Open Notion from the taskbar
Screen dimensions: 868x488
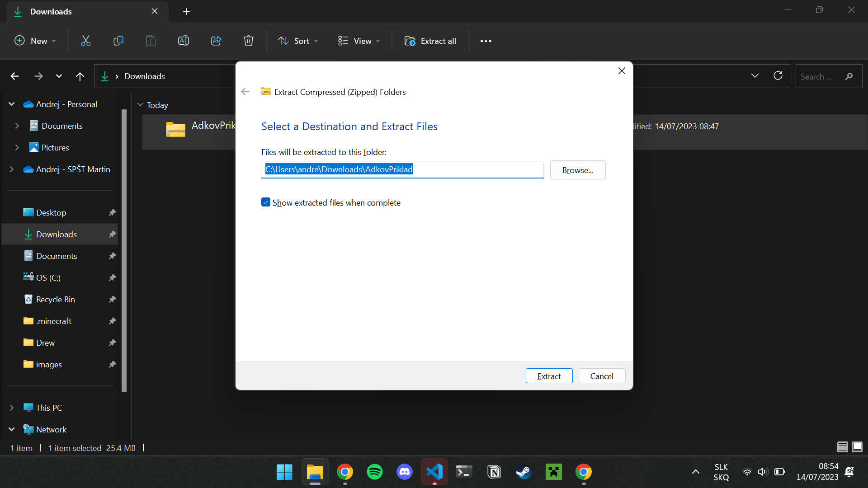[494, 472]
